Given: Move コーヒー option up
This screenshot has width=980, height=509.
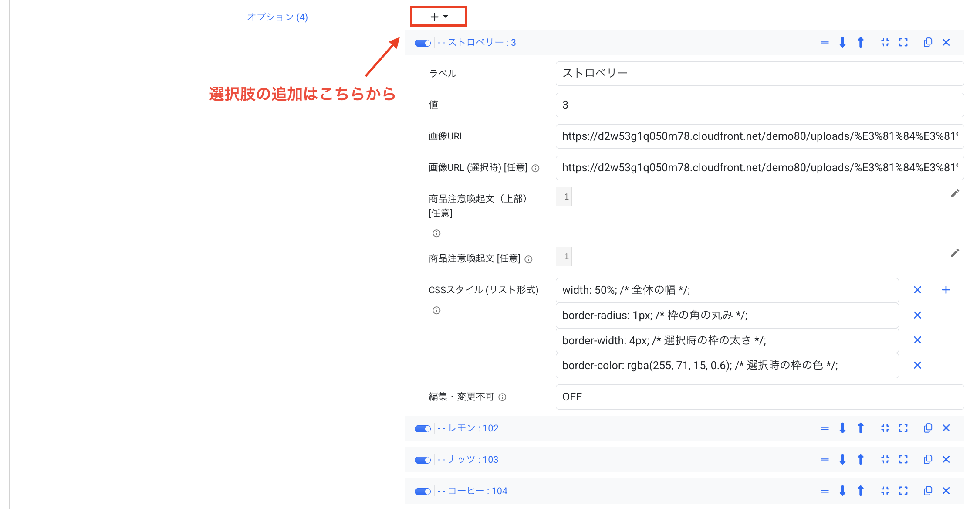Looking at the screenshot, I should 860,491.
